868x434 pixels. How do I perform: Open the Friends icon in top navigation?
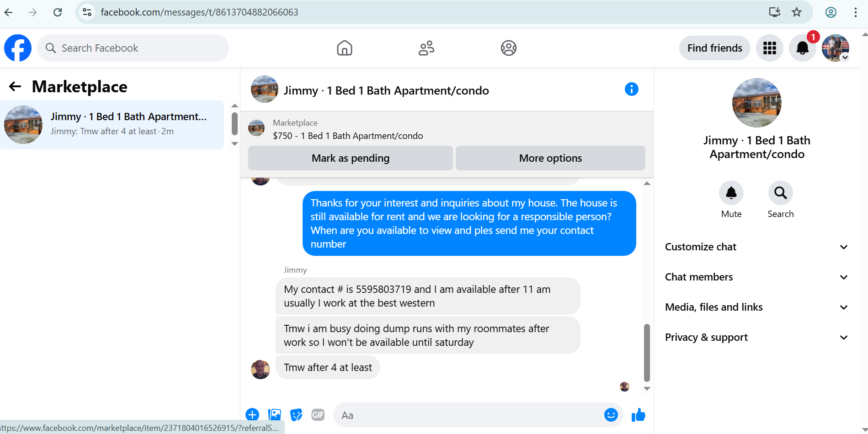pos(426,48)
